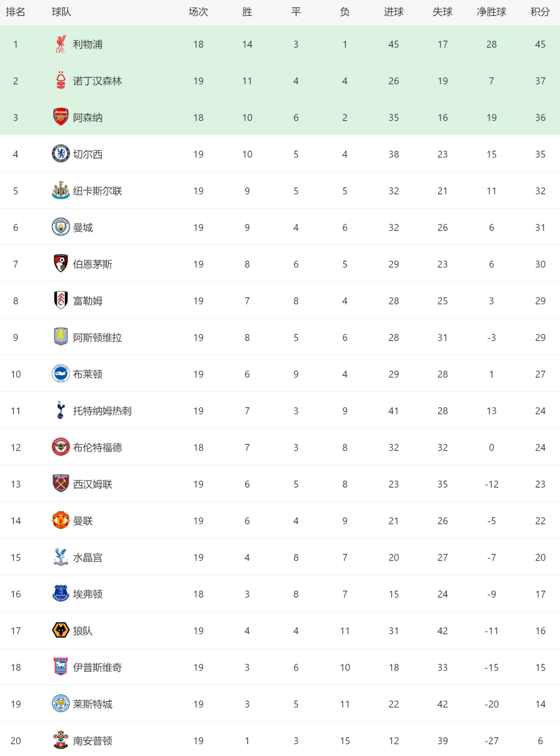Select the Chelsea lion crest
This screenshot has width=560, height=756.
(x=60, y=154)
